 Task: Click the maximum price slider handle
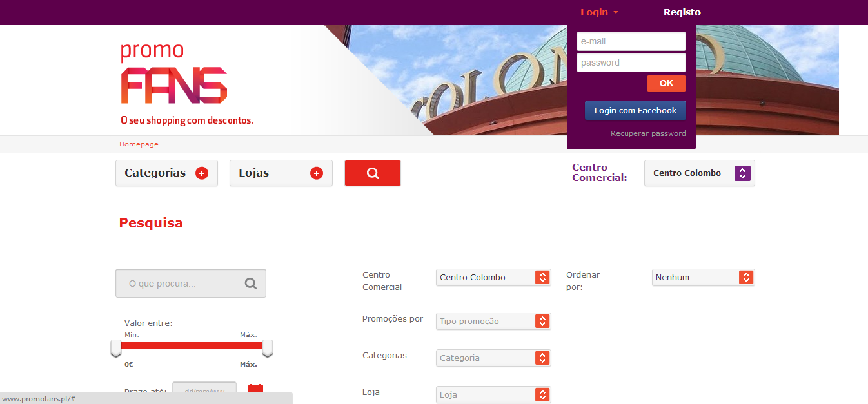[267, 348]
